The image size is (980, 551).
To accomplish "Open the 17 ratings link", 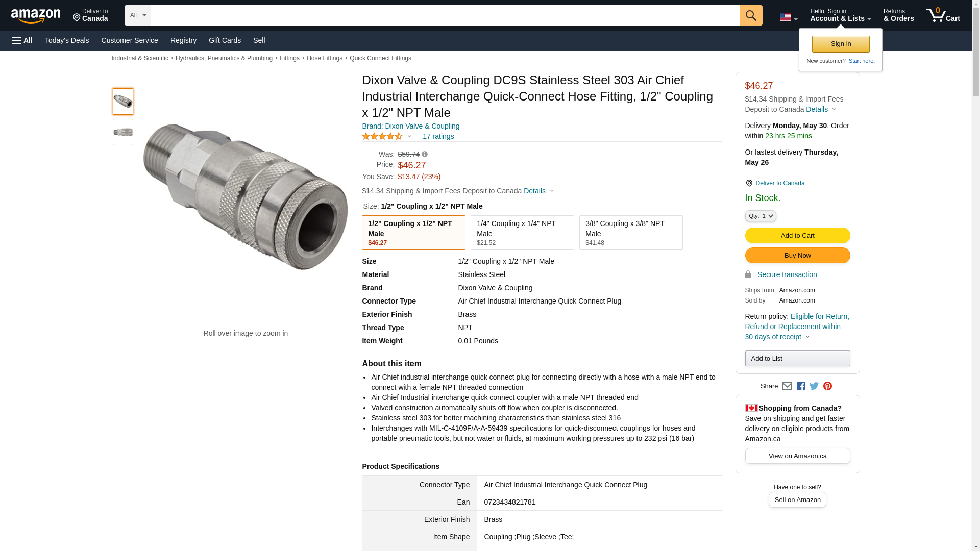I will pyautogui.click(x=438, y=136).
